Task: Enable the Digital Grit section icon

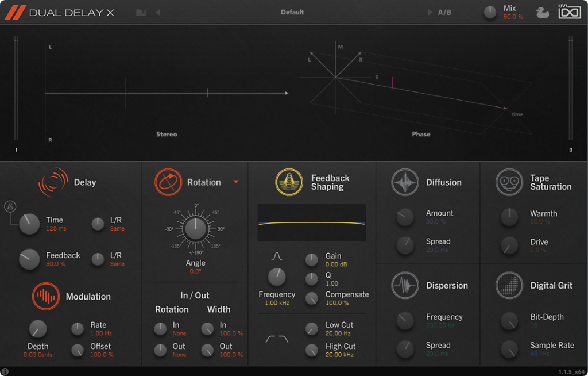Action: [x=509, y=286]
